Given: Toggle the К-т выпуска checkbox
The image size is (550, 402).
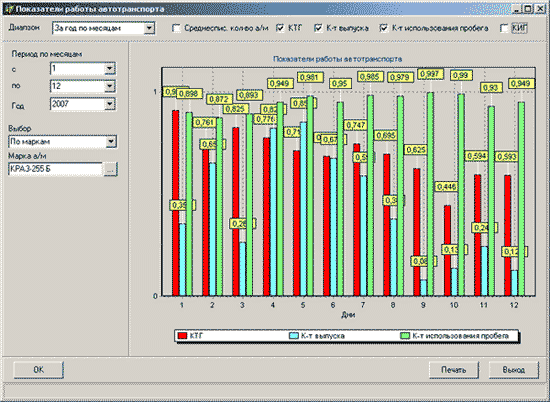Looking at the screenshot, I should pyautogui.click(x=318, y=28).
